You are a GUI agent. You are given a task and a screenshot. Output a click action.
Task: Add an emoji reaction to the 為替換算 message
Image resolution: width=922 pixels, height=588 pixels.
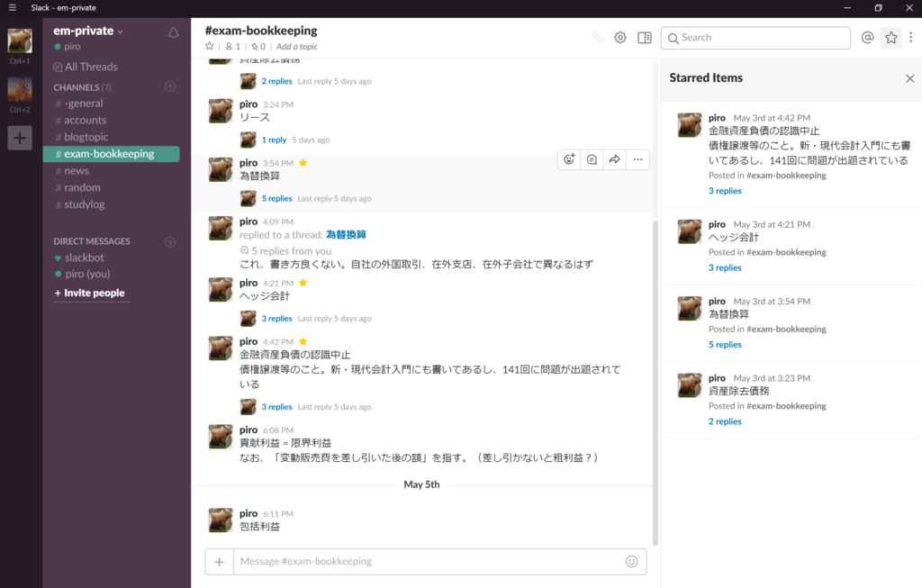569,159
